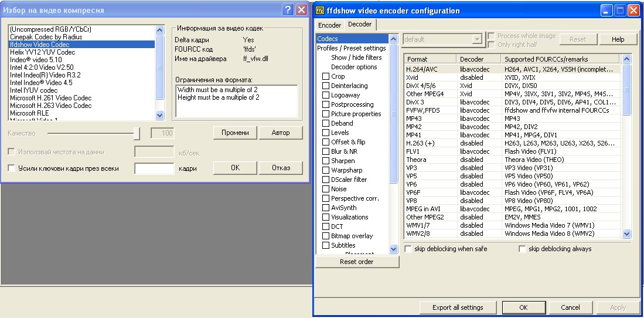Toggle the Sharpen filter checkbox

click(x=326, y=161)
